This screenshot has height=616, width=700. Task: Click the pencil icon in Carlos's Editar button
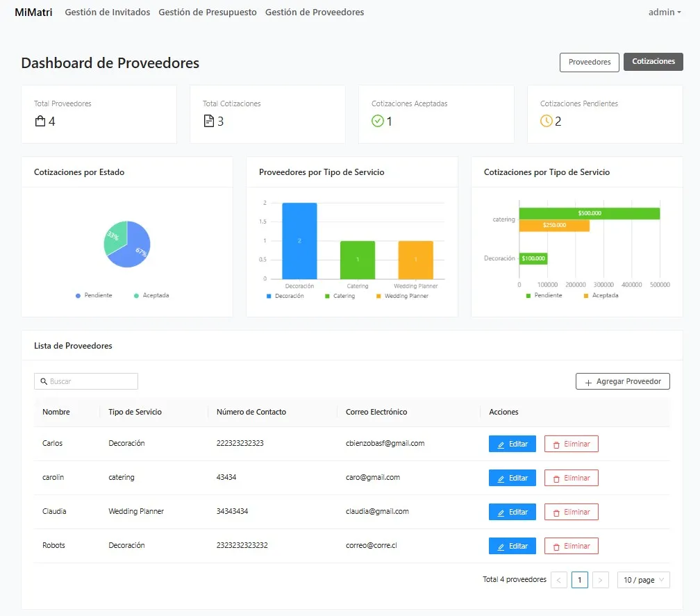pyautogui.click(x=501, y=444)
